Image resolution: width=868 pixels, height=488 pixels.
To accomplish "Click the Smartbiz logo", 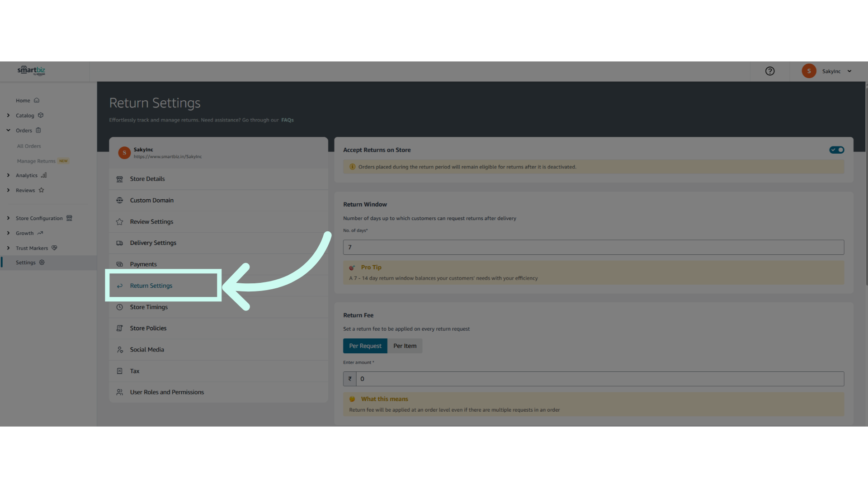I will [31, 70].
